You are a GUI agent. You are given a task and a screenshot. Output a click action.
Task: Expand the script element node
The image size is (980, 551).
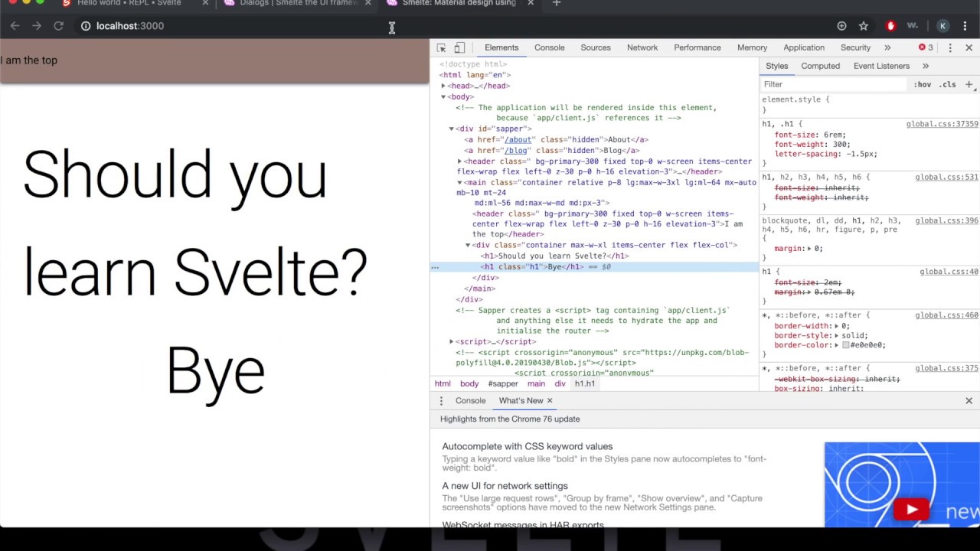point(452,341)
